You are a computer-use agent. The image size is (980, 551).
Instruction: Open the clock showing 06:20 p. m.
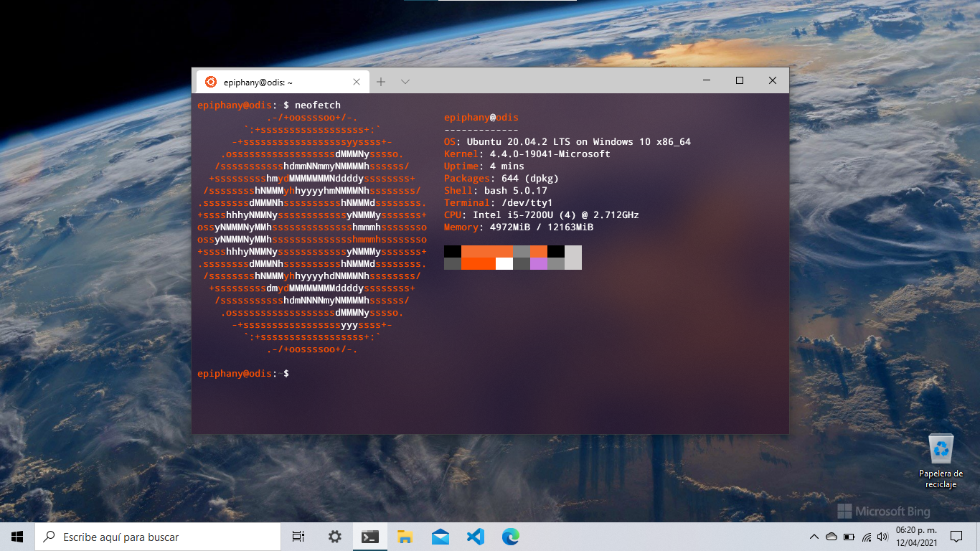point(915,536)
